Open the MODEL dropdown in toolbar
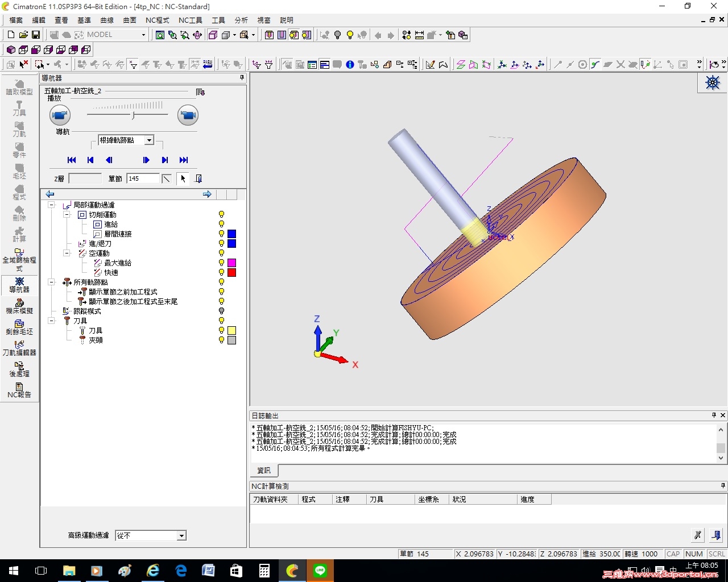The image size is (728, 582). point(143,35)
